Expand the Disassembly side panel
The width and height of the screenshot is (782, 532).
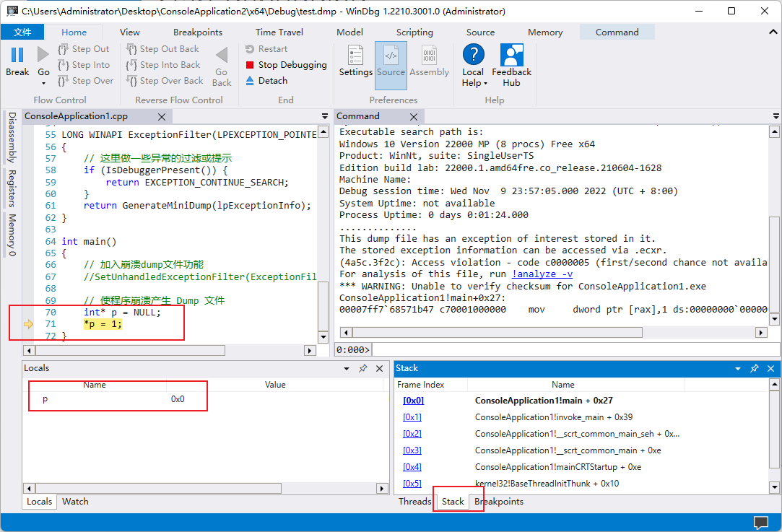click(x=12, y=138)
